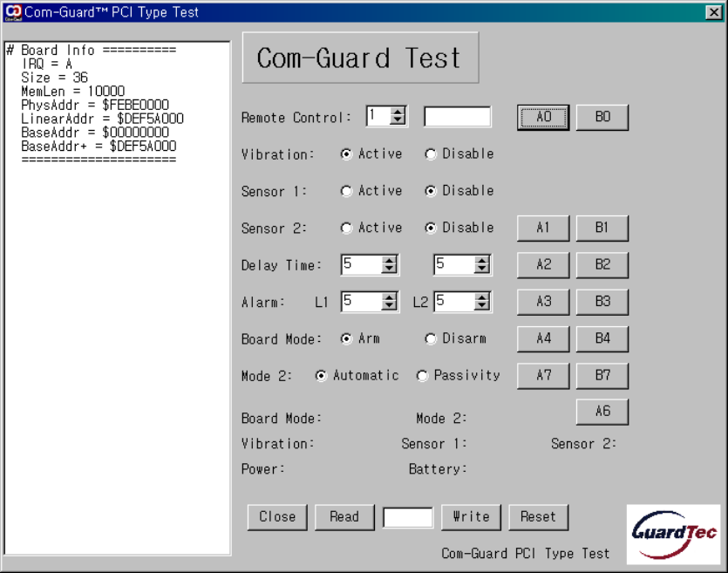Click the B7 button
This screenshot has height=573, width=728.
[x=602, y=376]
